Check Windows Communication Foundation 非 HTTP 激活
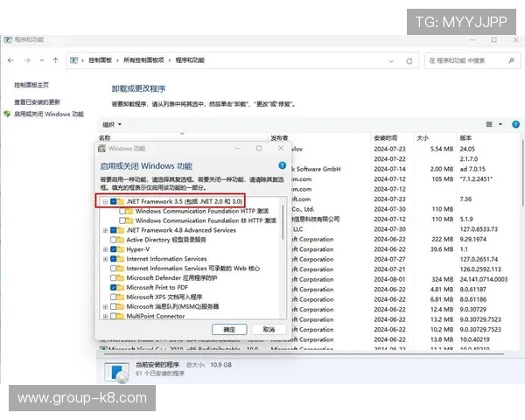 122,220
